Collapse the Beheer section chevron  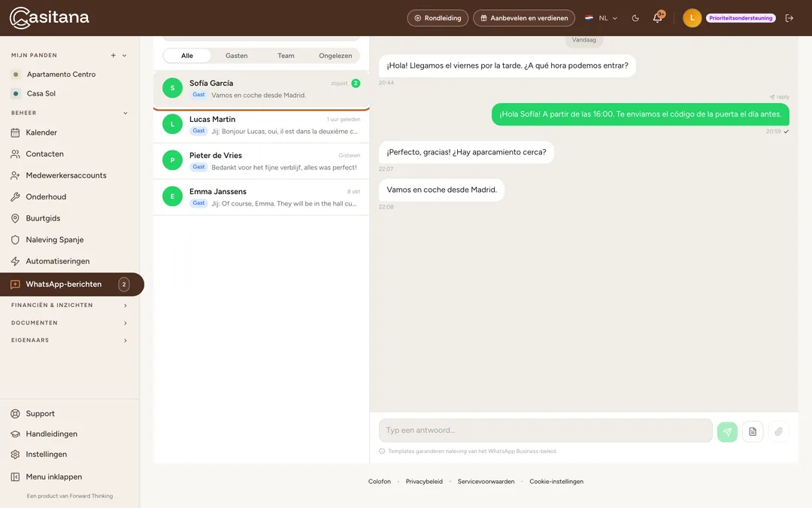pos(126,113)
